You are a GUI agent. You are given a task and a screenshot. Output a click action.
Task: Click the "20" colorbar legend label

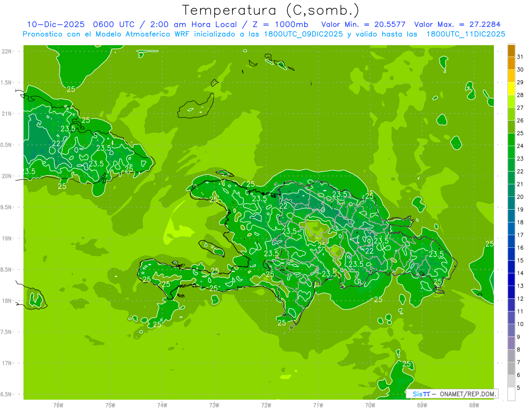point(520,197)
